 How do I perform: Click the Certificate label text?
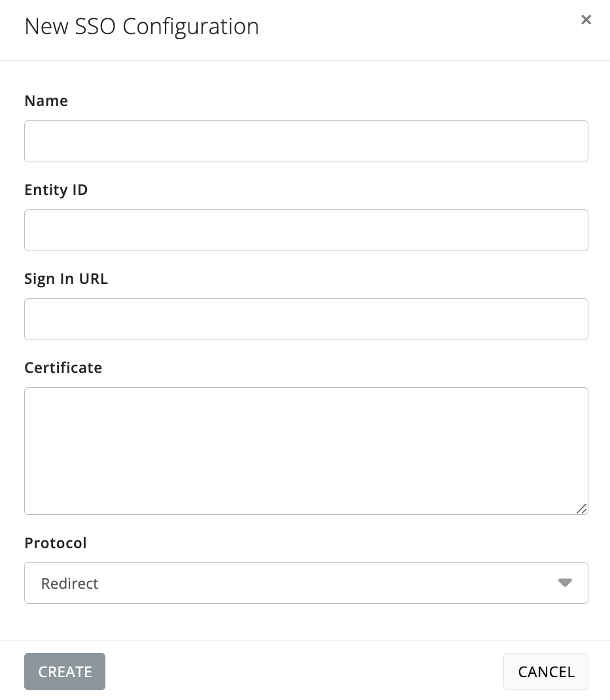(63, 368)
